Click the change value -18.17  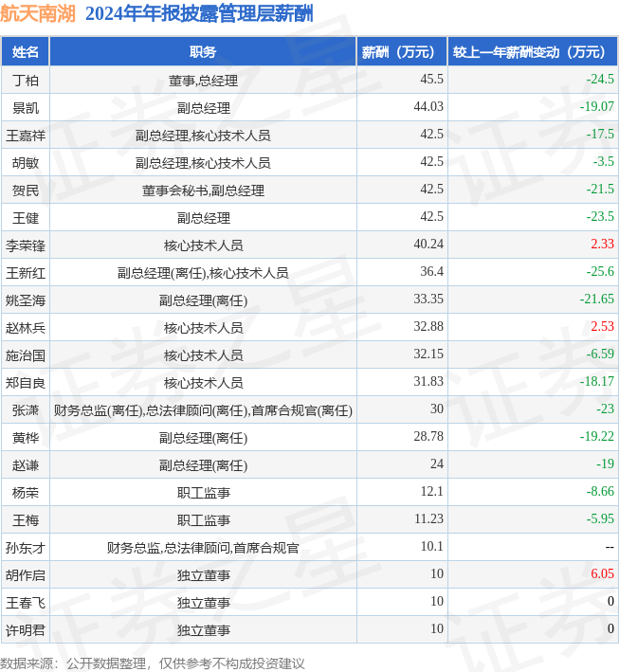597,381
